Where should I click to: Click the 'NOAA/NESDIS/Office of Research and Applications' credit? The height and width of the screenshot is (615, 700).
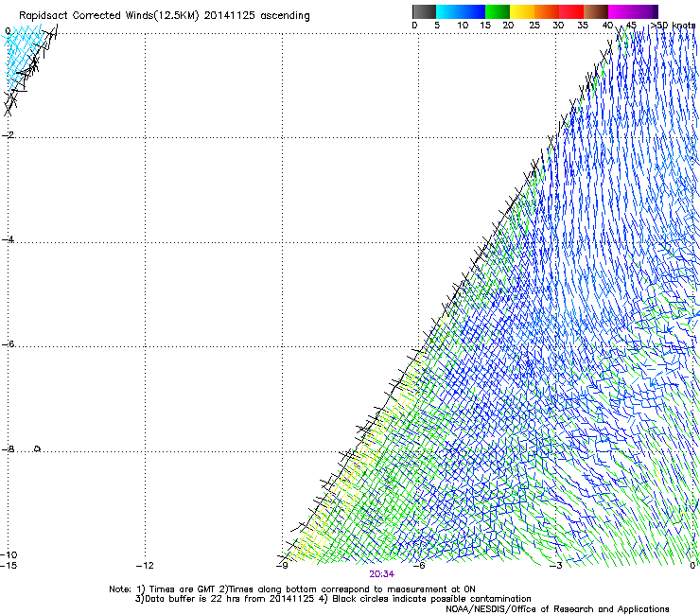557,609
